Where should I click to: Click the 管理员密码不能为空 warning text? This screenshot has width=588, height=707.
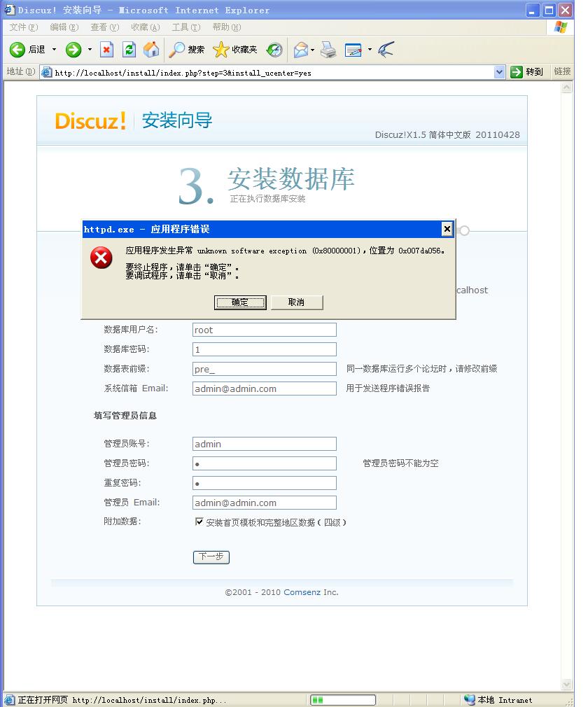400,463
